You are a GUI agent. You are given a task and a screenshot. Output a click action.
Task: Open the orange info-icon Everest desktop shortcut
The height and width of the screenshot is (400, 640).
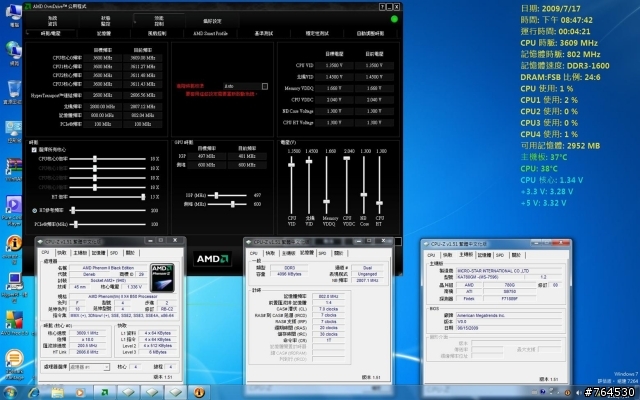[x=13, y=249]
